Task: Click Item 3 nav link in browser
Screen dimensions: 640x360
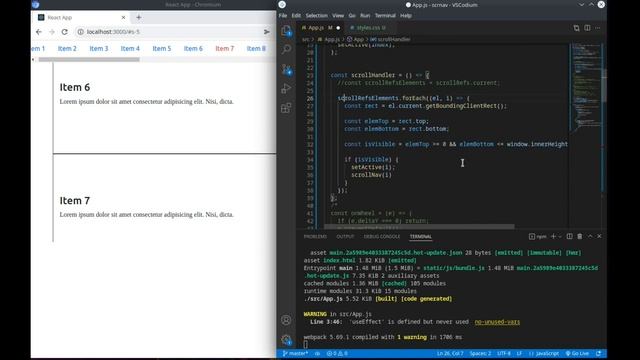Action: [x=99, y=49]
